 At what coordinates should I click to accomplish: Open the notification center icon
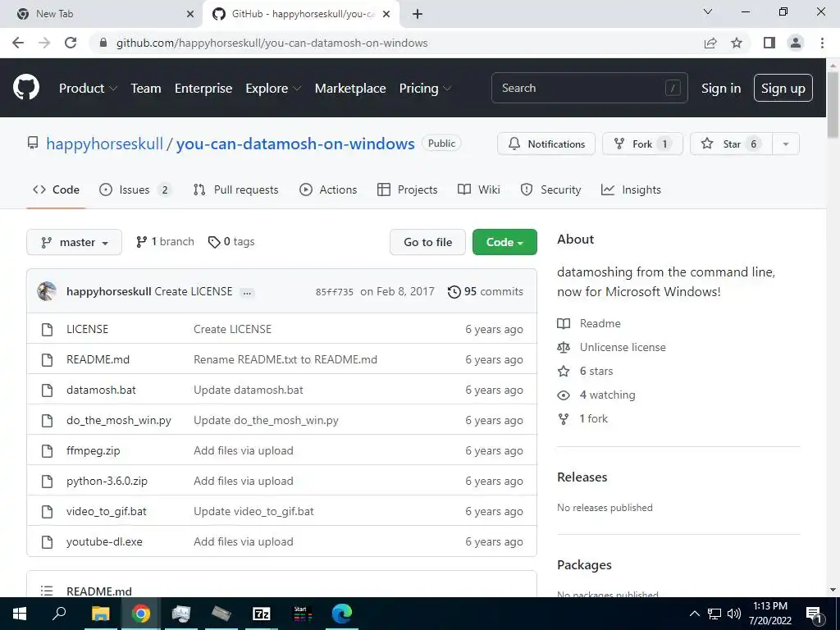[814, 614]
